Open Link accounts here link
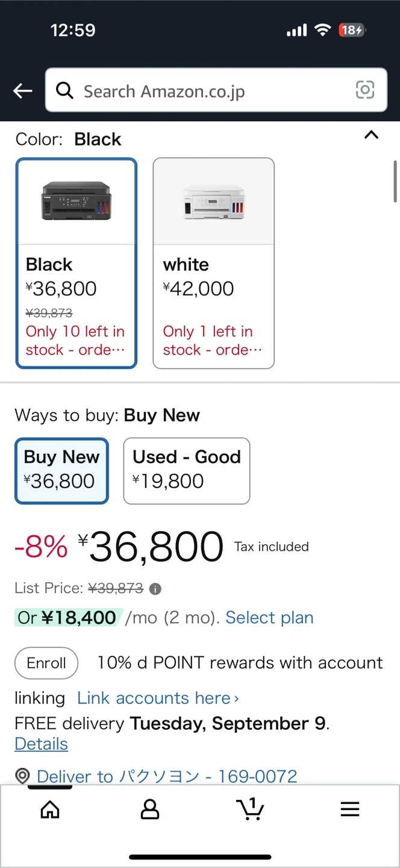The image size is (400, 868). click(x=158, y=698)
